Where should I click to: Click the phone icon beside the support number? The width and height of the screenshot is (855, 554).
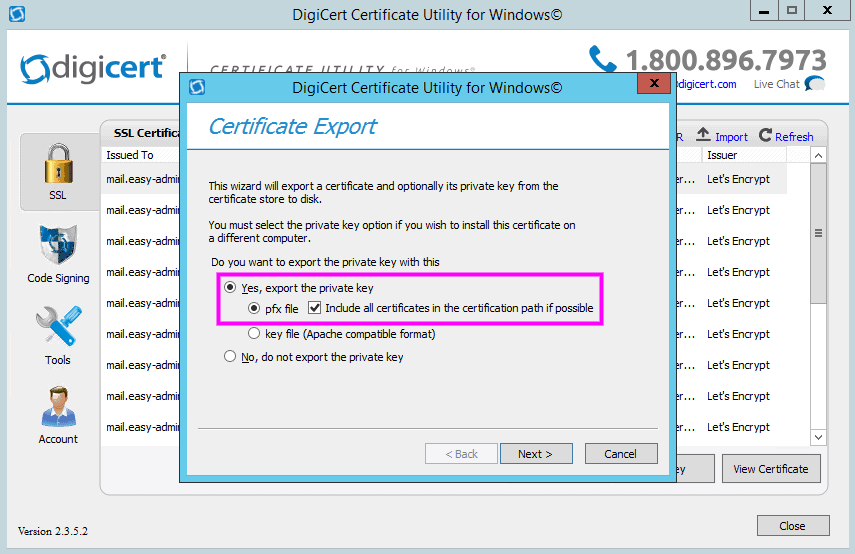[602, 59]
